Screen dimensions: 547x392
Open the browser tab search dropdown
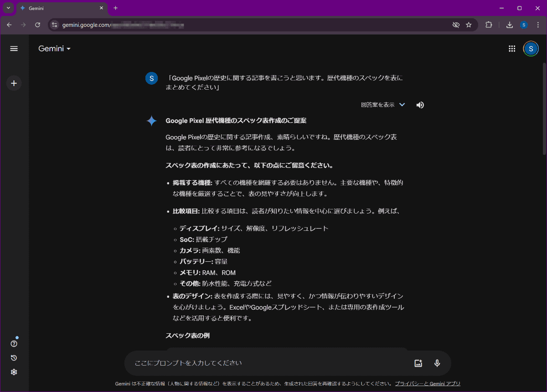click(7, 8)
